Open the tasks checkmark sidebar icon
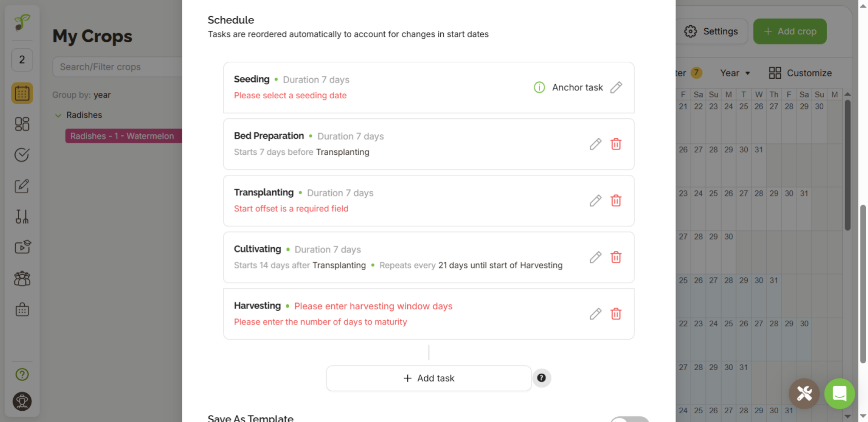Viewport: 868px width, 422px height. 22,155
